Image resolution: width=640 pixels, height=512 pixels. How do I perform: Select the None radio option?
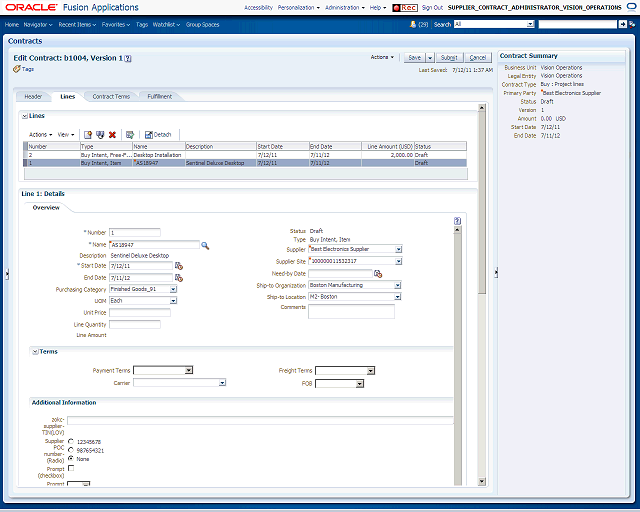pos(71,459)
